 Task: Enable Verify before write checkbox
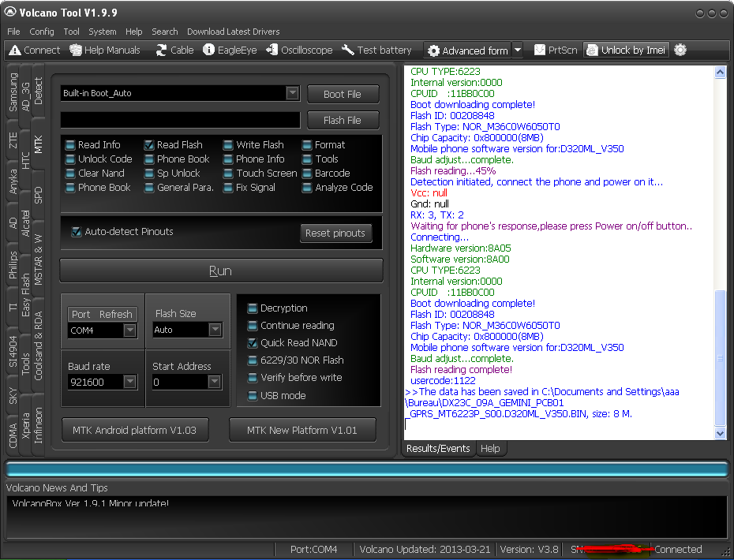pyautogui.click(x=253, y=378)
